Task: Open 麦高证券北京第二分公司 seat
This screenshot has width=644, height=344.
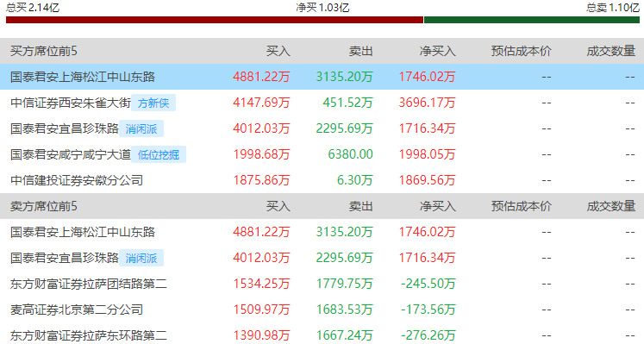Action: (x=77, y=310)
